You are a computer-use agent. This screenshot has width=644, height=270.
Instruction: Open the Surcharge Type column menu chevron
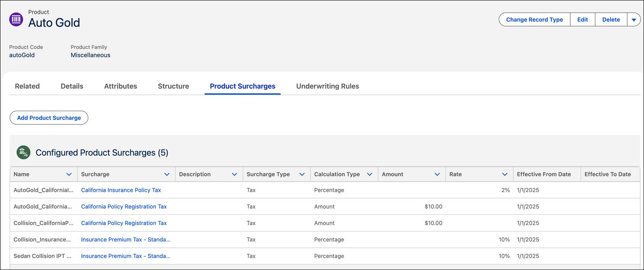coord(302,175)
